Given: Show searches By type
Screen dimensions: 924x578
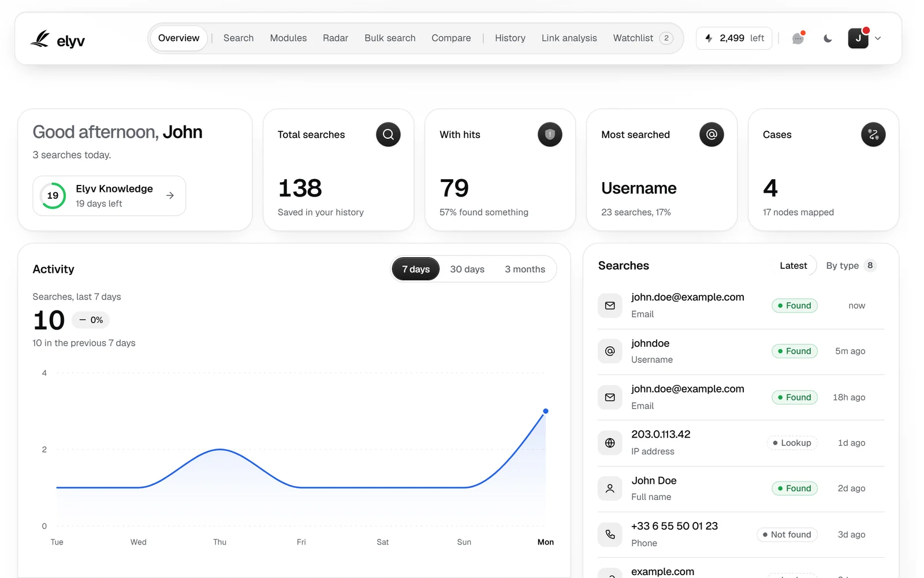Looking at the screenshot, I should coord(851,266).
